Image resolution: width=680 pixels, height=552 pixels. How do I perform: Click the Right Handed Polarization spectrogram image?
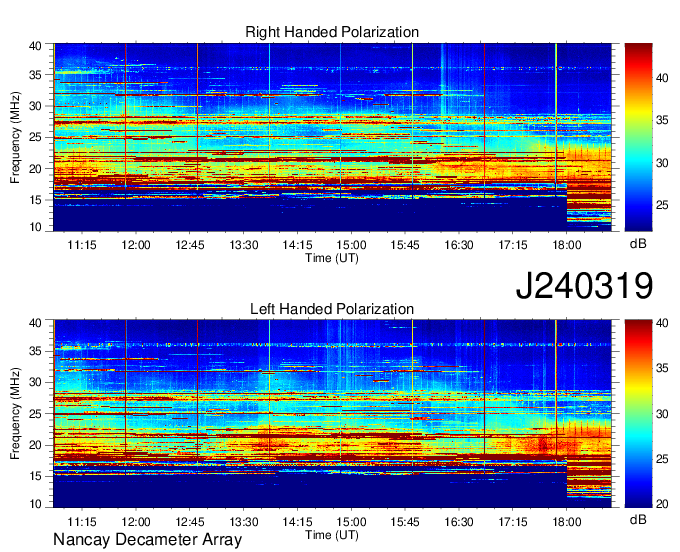332,137
